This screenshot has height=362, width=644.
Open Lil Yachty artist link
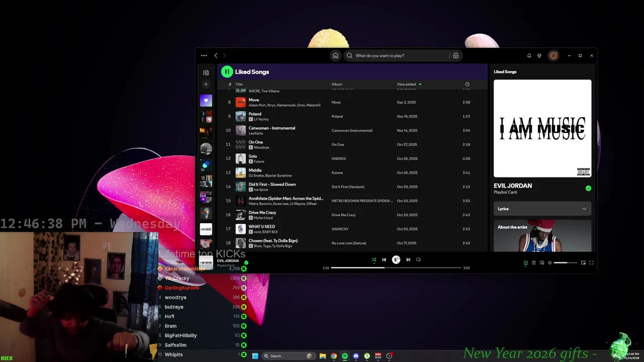tap(261, 119)
